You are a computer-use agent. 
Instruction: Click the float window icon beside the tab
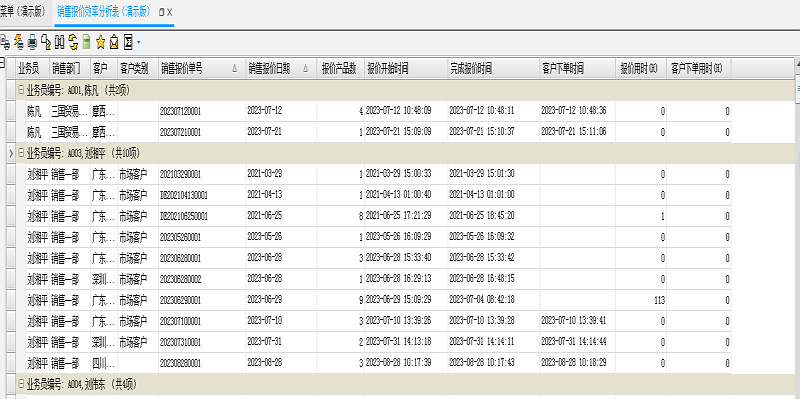pos(161,12)
